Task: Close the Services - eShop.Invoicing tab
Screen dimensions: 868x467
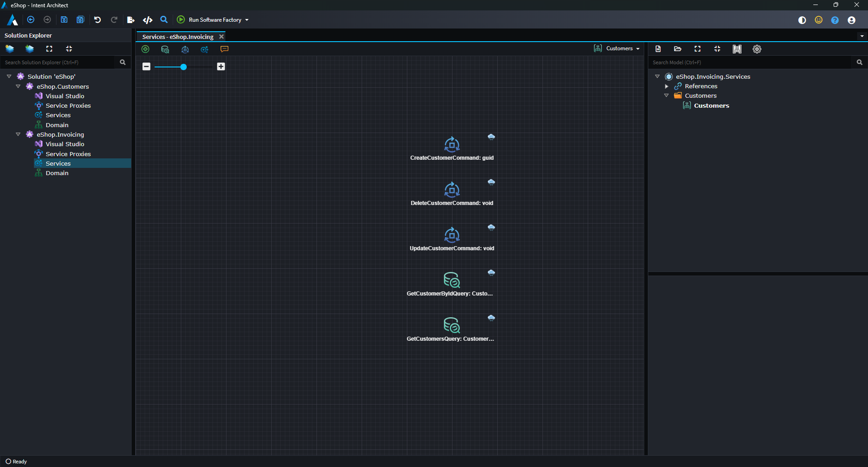Action: [222, 37]
